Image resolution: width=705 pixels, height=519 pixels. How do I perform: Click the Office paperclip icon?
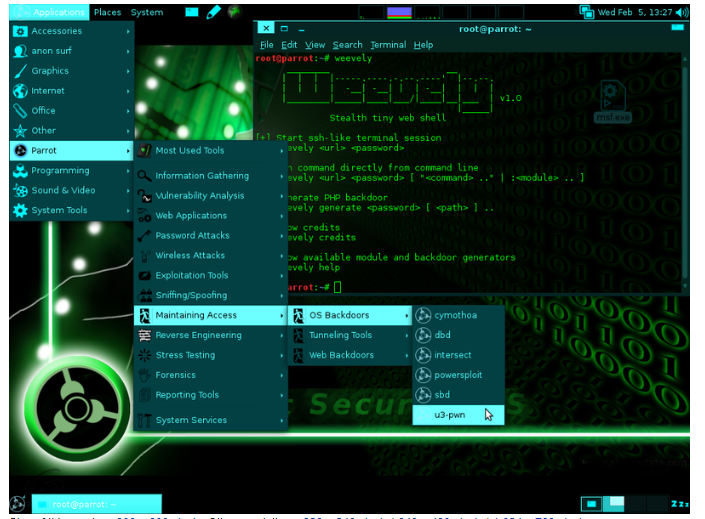pyautogui.click(x=20, y=111)
